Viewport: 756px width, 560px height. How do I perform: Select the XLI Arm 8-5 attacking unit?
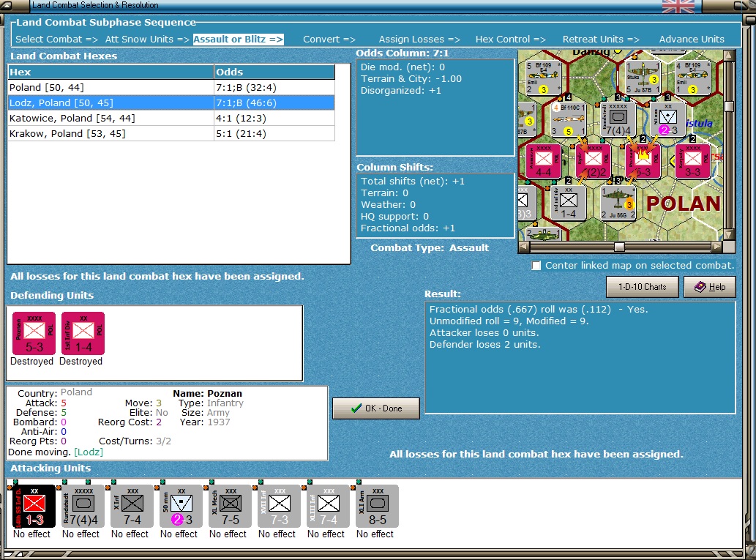click(x=378, y=507)
